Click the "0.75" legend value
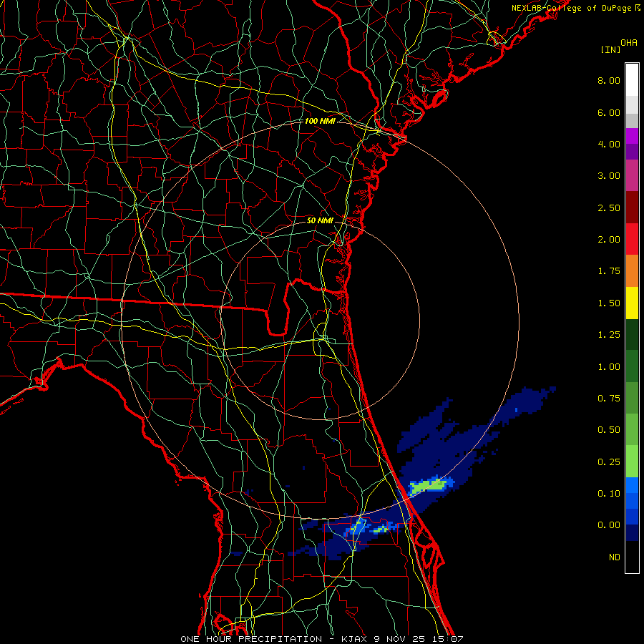The image size is (644, 644). pos(609,399)
